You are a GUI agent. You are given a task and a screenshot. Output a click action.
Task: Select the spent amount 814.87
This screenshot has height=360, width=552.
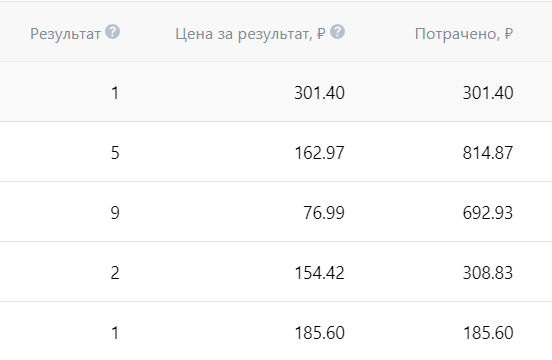pyautogui.click(x=488, y=153)
